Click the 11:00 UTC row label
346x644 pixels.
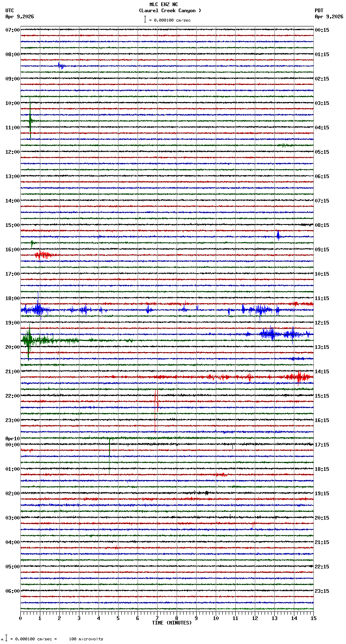point(13,128)
